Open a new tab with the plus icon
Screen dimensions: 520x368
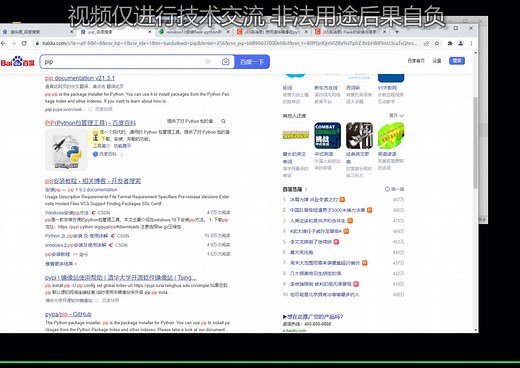tap(397, 32)
